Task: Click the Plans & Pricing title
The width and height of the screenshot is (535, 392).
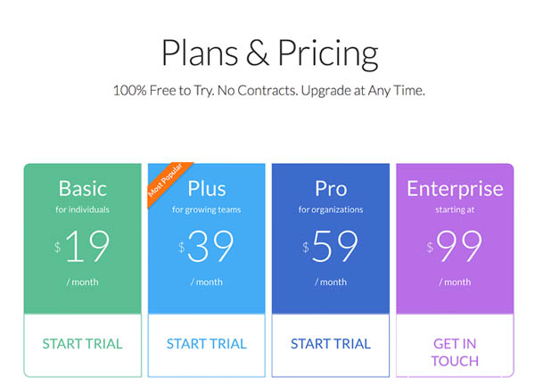Action: coord(269,53)
